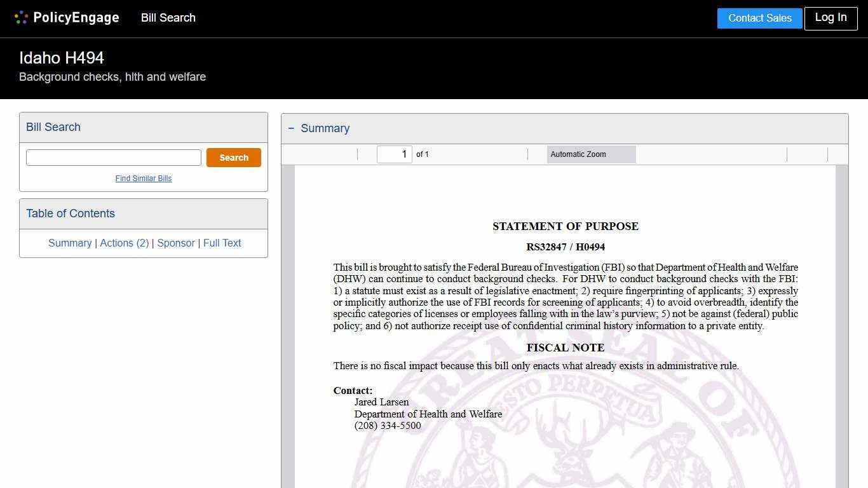Collapse the Summary panel with minus toggle
The image size is (868, 488).
(x=291, y=128)
